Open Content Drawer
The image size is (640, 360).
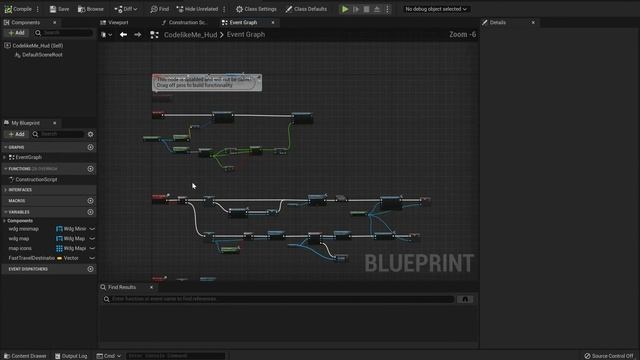[x=25, y=356]
